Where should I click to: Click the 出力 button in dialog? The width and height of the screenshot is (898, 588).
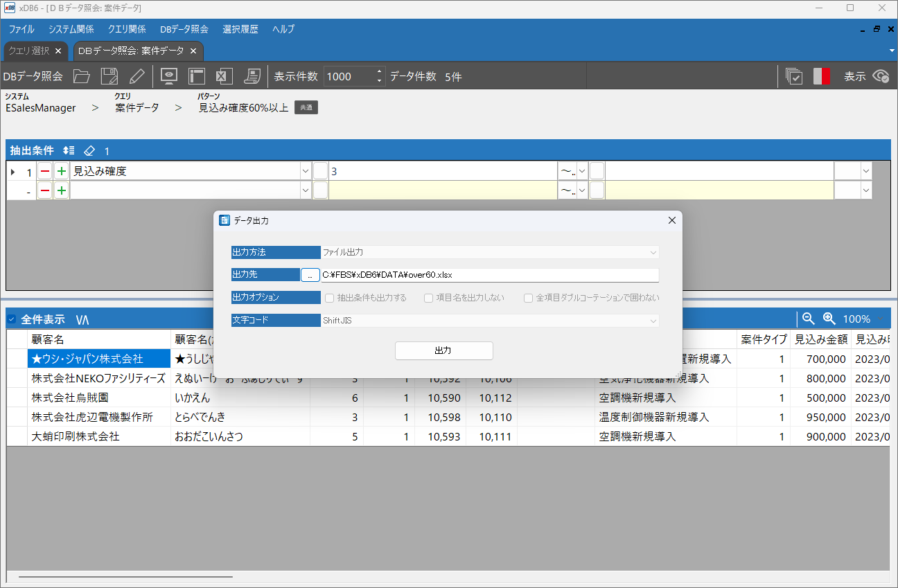click(x=443, y=350)
